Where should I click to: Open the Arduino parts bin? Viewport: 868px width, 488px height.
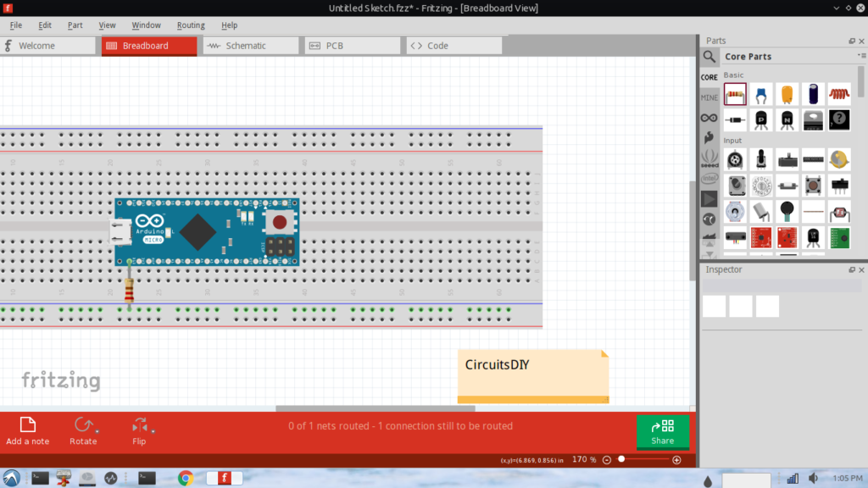click(709, 118)
